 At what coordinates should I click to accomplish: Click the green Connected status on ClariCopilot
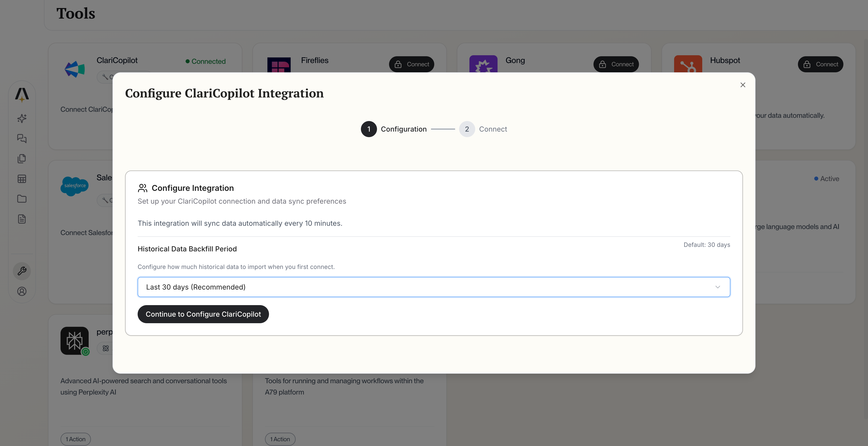(205, 61)
